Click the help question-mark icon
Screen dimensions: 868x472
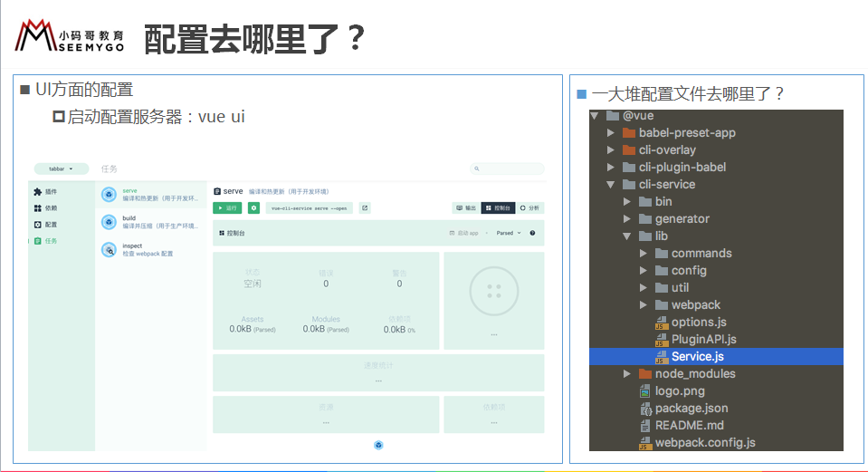(x=532, y=233)
